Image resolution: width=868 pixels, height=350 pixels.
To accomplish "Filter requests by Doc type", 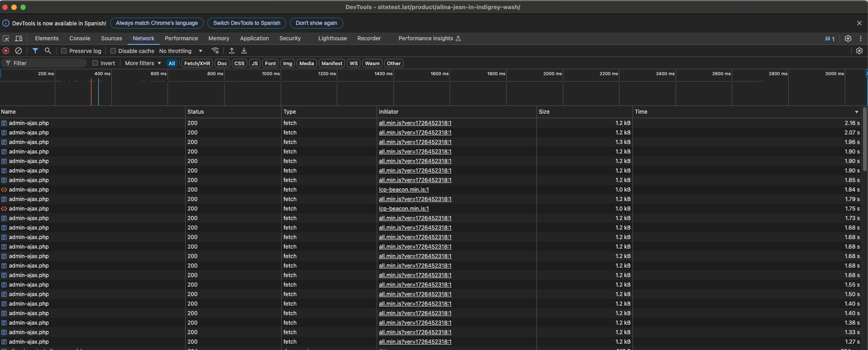I will [222, 63].
